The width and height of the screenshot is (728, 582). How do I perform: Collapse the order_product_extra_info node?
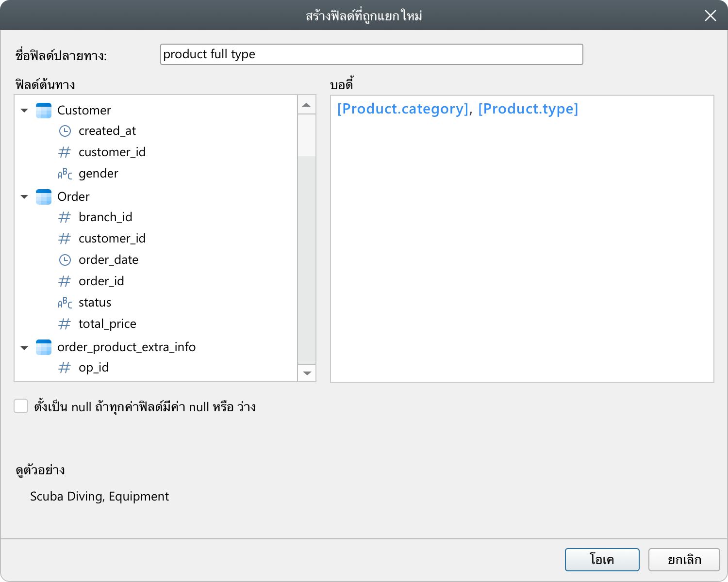click(24, 347)
